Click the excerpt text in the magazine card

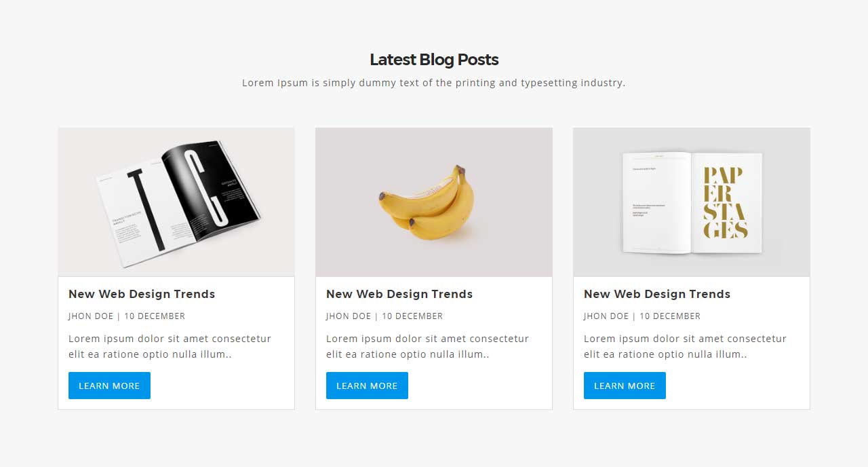coord(170,346)
